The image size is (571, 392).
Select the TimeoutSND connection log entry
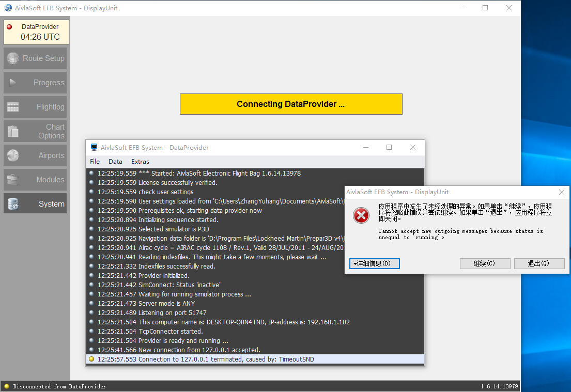tap(207, 358)
